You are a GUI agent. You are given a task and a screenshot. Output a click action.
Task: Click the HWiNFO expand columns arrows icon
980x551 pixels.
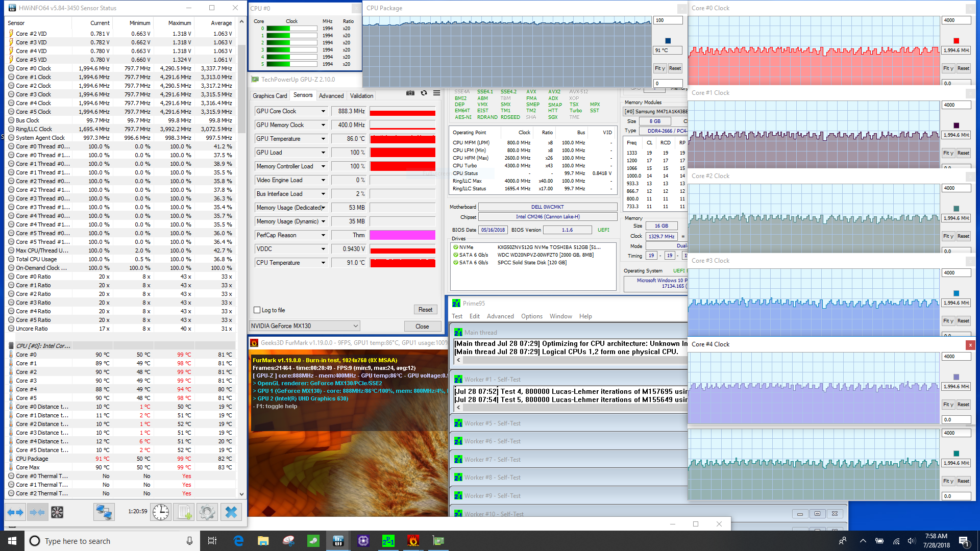[15, 512]
